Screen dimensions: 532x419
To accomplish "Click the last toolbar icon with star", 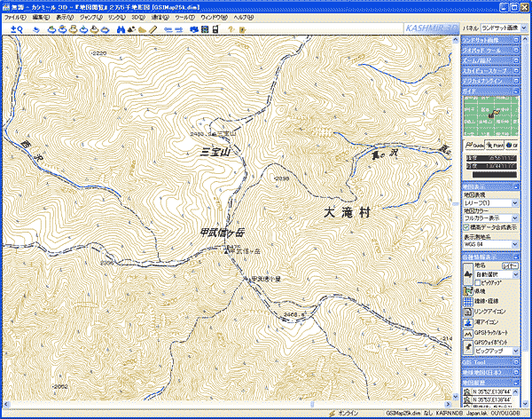I will (x=242, y=30).
